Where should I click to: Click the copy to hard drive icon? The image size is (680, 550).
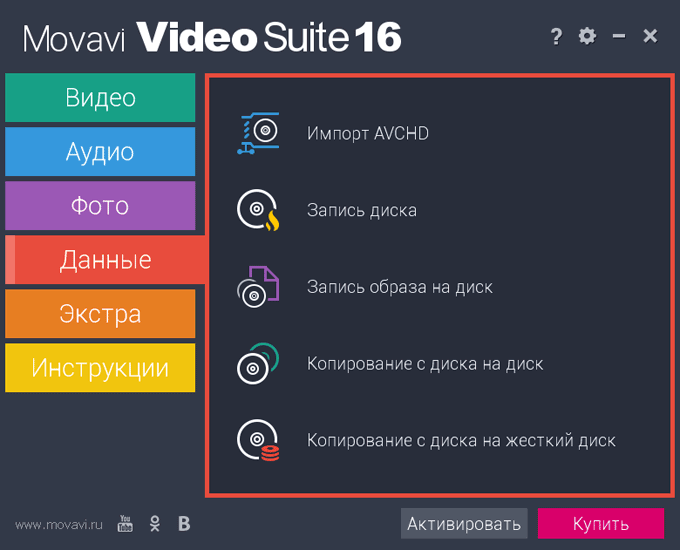[x=258, y=440]
